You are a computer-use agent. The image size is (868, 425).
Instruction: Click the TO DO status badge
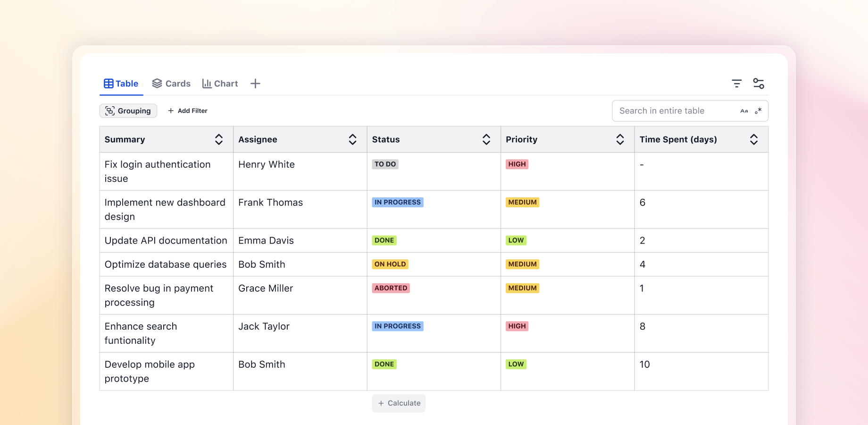point(385,164)
